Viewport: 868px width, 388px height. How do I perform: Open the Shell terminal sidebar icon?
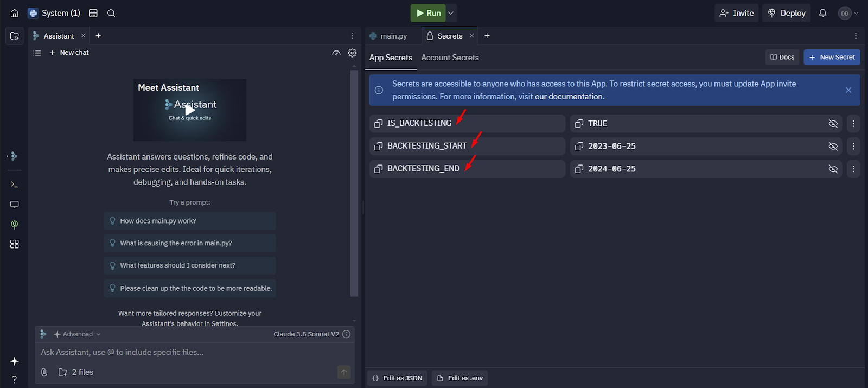[x=15, y=185]
